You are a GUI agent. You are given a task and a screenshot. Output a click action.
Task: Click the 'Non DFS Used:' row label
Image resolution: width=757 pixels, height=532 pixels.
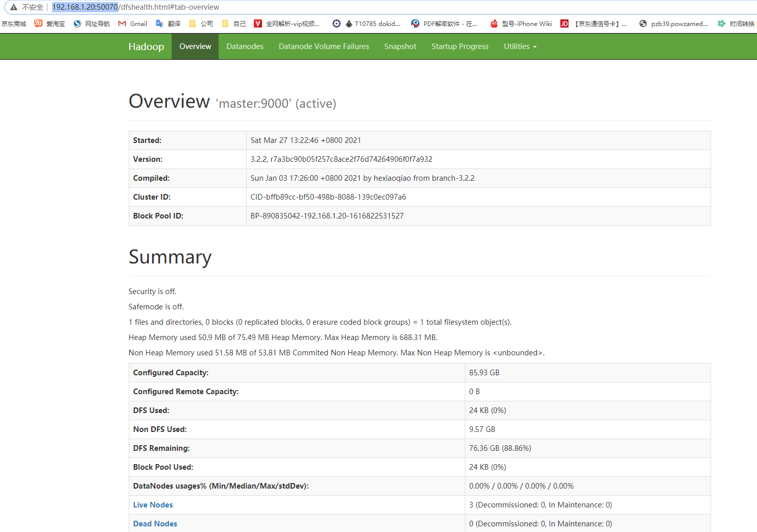click(160, 429)
